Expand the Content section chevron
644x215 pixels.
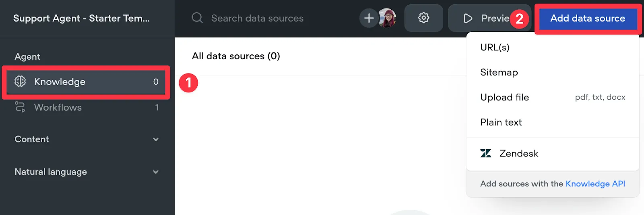156,140
